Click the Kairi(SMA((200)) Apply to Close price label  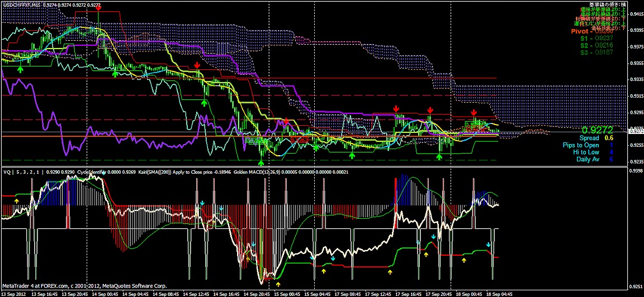tap(176, 172)
